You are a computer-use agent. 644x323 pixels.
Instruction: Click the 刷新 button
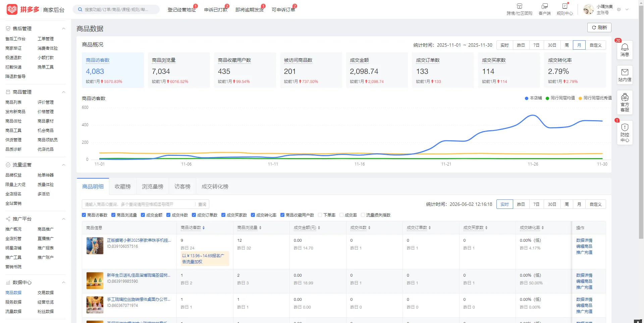[x=599, y=28]
